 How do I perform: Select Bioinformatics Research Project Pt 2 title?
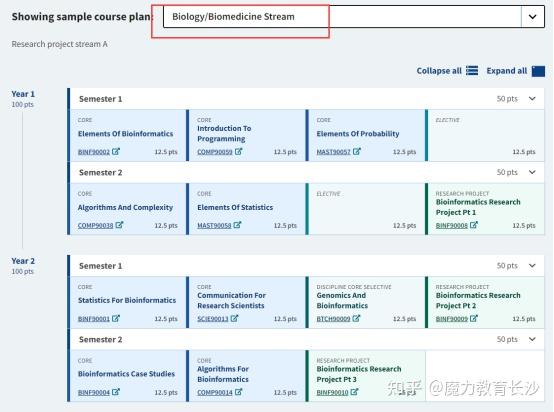coord(478,300)
